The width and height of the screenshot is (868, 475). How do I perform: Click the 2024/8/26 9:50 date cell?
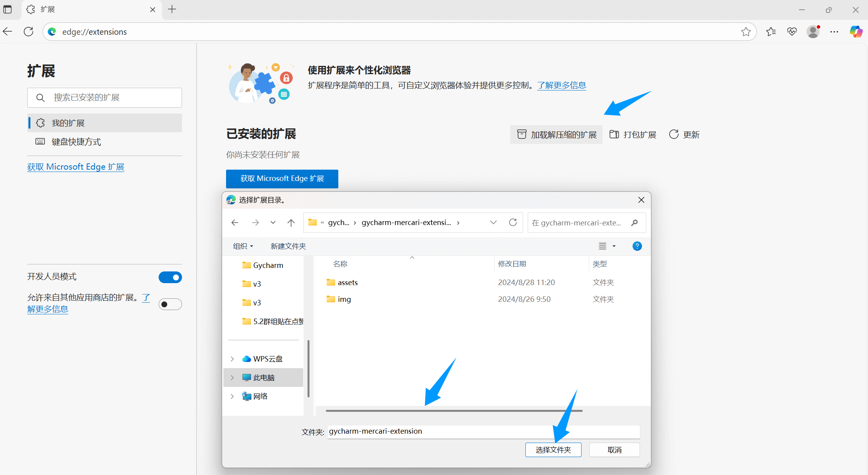[x=524, y=299]
